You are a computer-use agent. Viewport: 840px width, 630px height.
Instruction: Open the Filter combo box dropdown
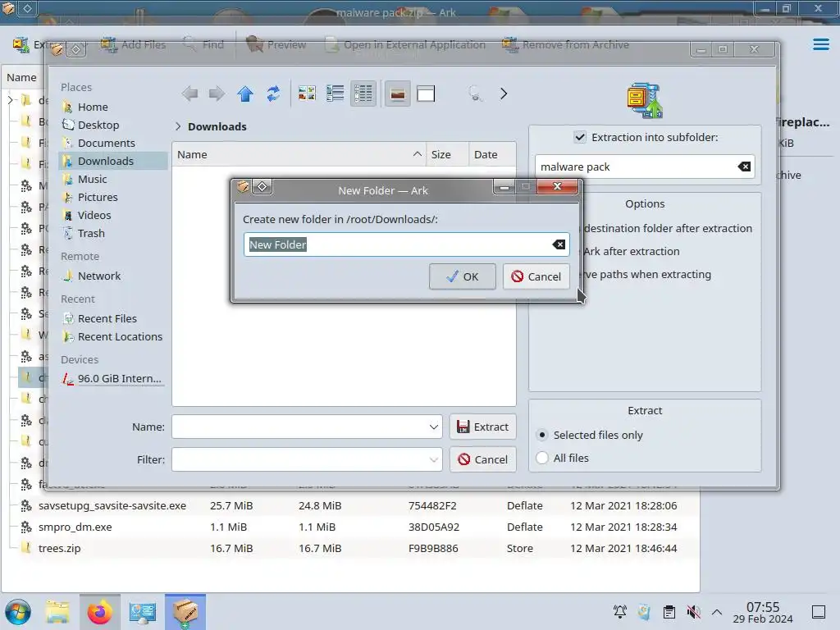(x=433, y=459)
